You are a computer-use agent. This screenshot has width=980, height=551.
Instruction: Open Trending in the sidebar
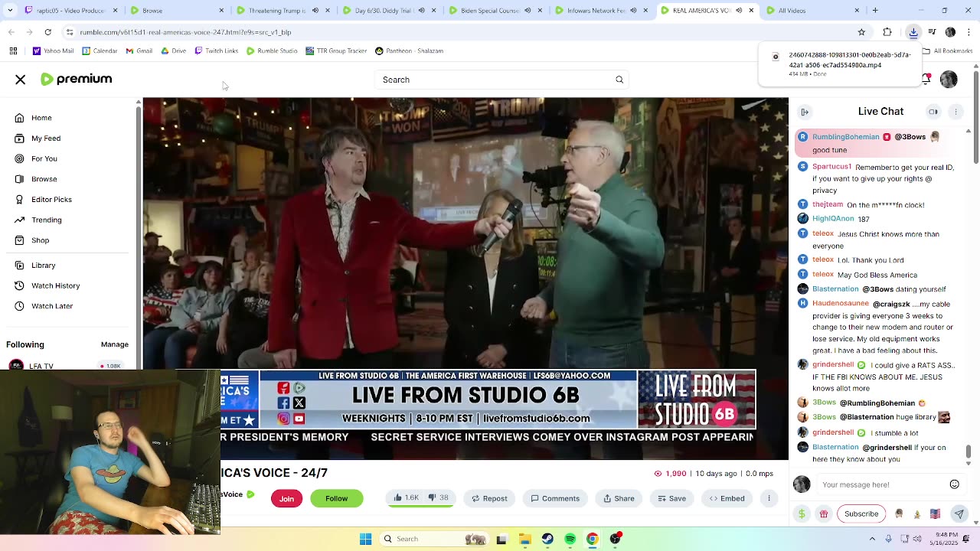[47, 220]
